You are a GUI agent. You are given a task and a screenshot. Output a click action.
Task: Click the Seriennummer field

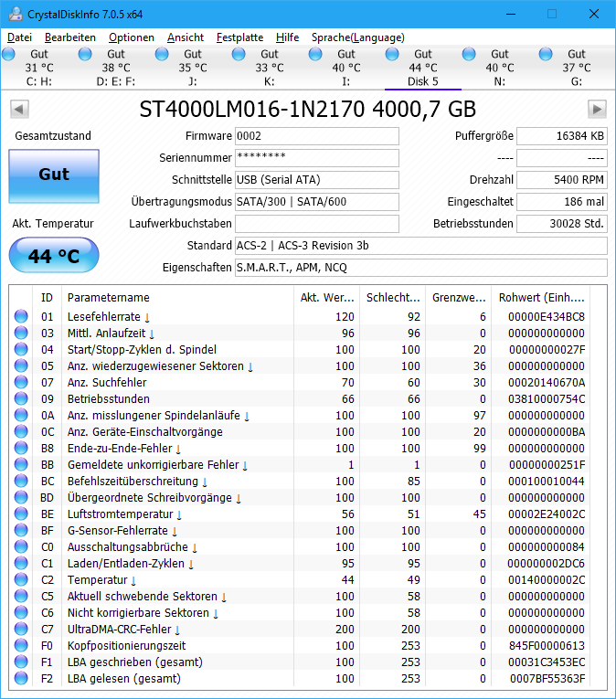coord(317,158)
